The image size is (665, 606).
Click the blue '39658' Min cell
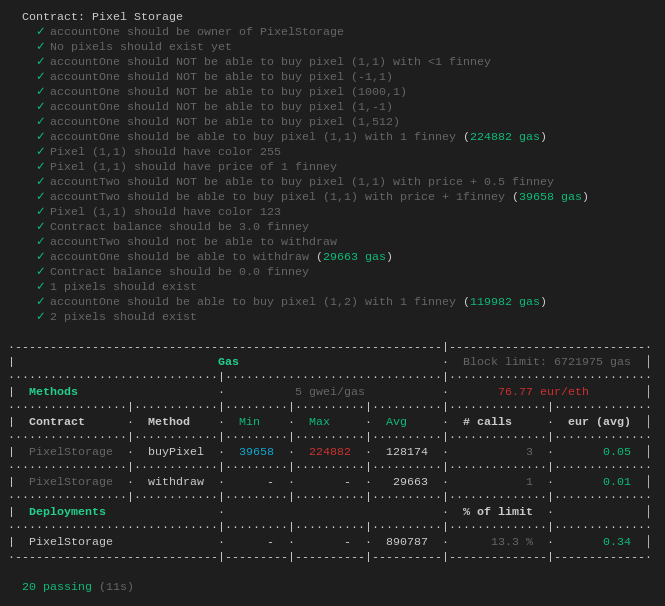click(x=256, y=452)
